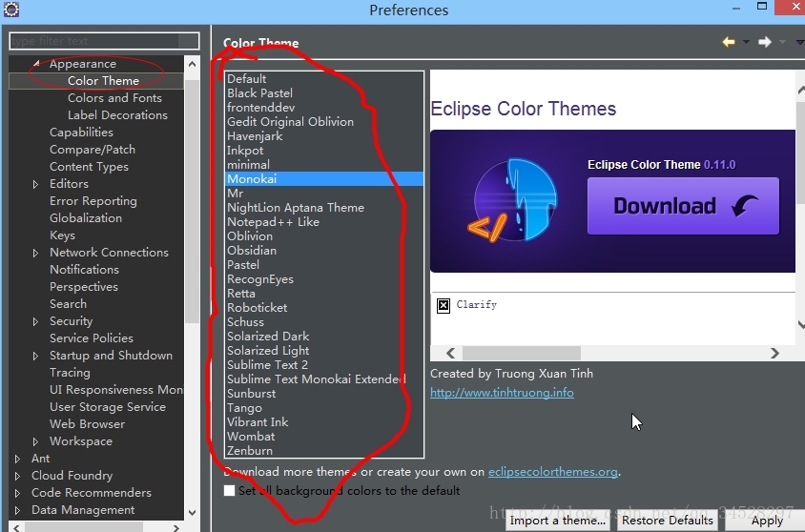Open Colors and Fonts preferences
Image resolution: width=805 pixels, height=532 pixels.
click(x=114, y=98)
